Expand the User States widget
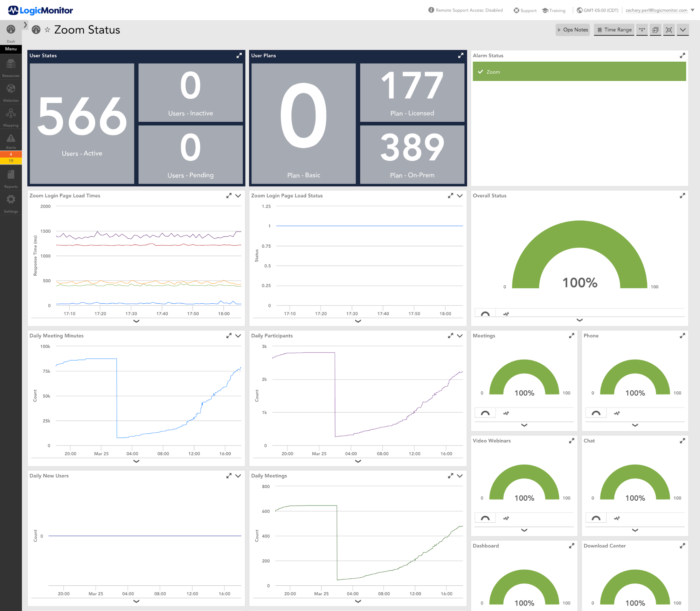Viewport: 700px width, 611px height. (239, 55)
